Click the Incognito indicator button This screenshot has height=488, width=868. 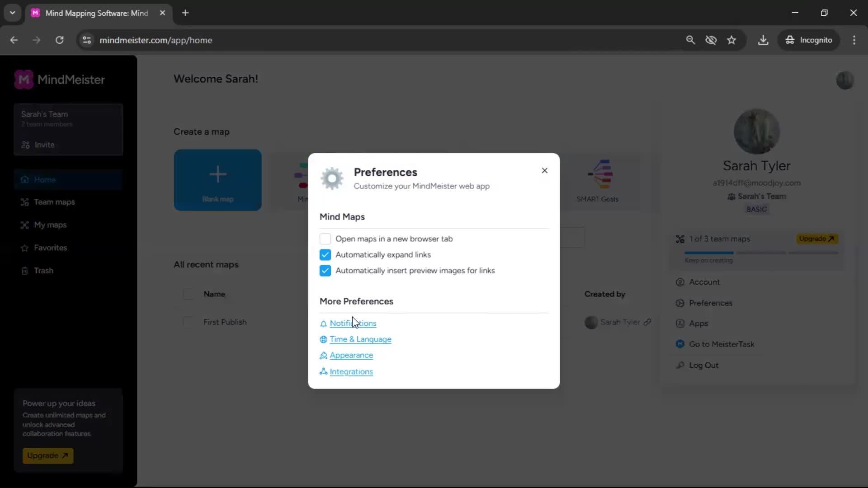click(x=809, y=40)
